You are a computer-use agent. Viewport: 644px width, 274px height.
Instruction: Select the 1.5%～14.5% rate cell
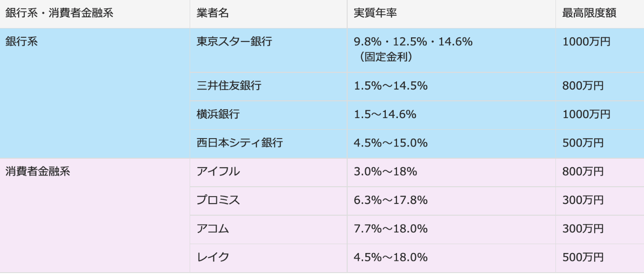(391, 86)
